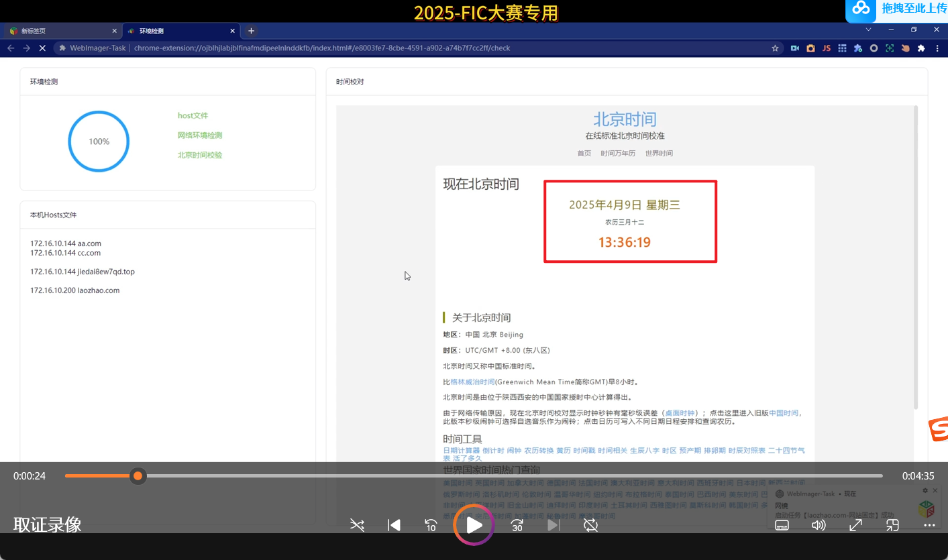The image size is (948, 560).
Task: Click the video seek bar handle
Action: 138,475
